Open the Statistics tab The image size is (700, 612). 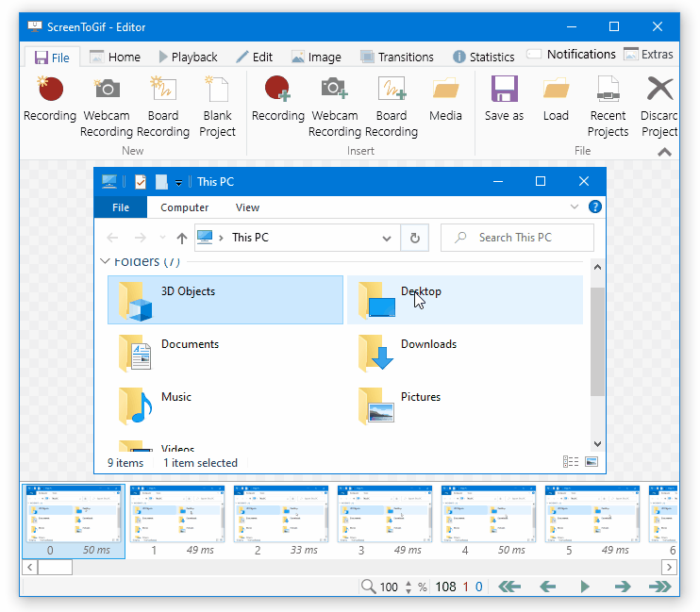(x=483, y=57)
